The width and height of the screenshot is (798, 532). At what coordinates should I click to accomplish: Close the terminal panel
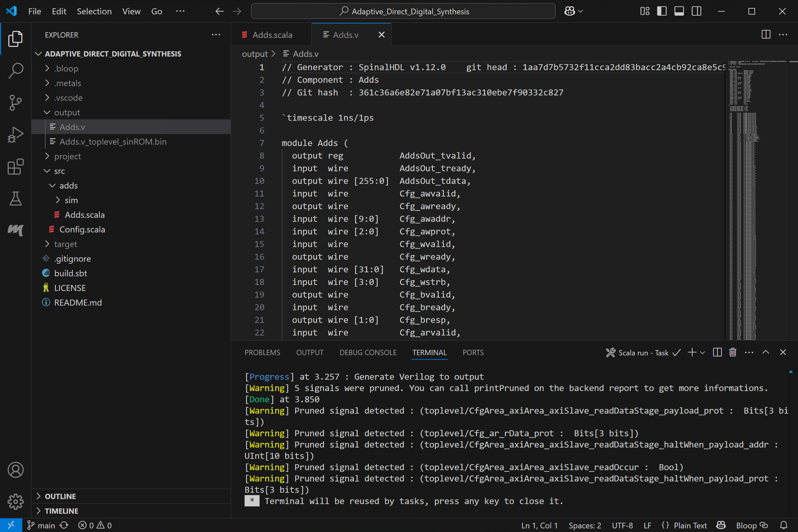(x=783, y=352)
